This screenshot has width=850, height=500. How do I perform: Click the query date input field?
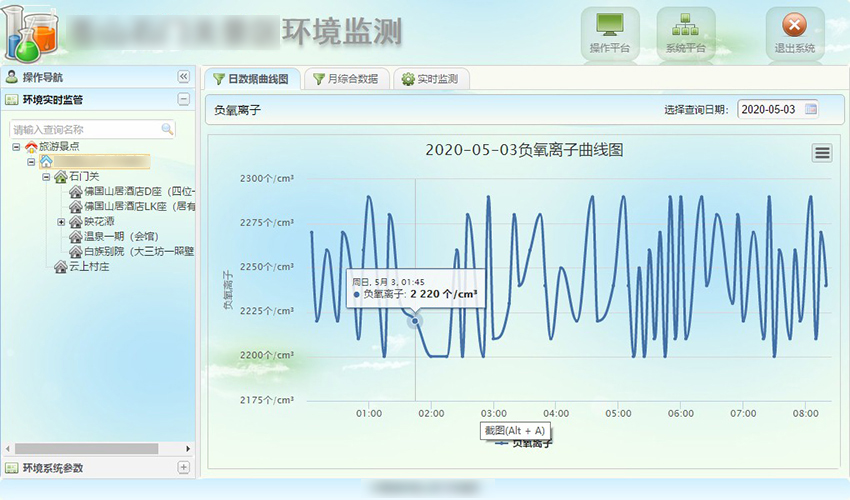coord(769,109)
